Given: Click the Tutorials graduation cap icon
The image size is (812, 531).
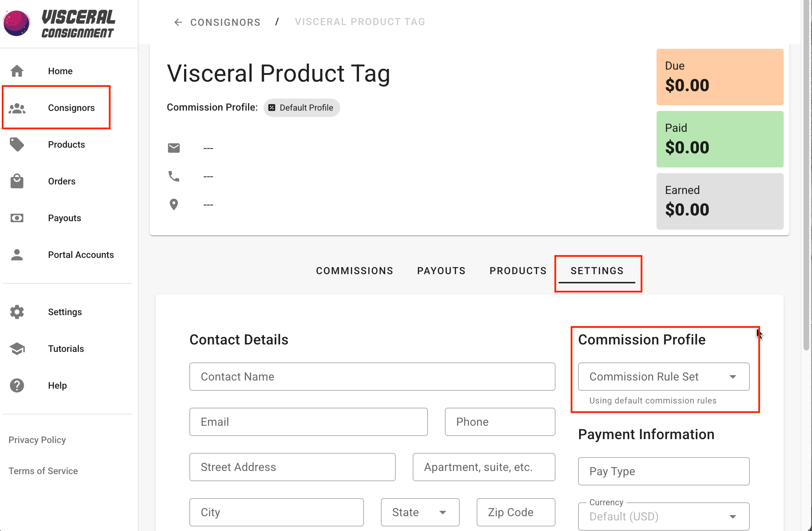Looking at the screenshot, I should (17, 349).
